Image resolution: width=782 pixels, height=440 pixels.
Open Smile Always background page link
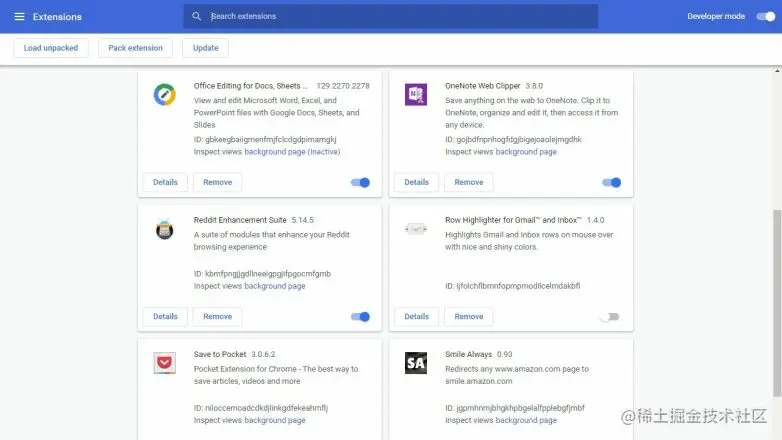pyautogui.click(x=526, y=420)
